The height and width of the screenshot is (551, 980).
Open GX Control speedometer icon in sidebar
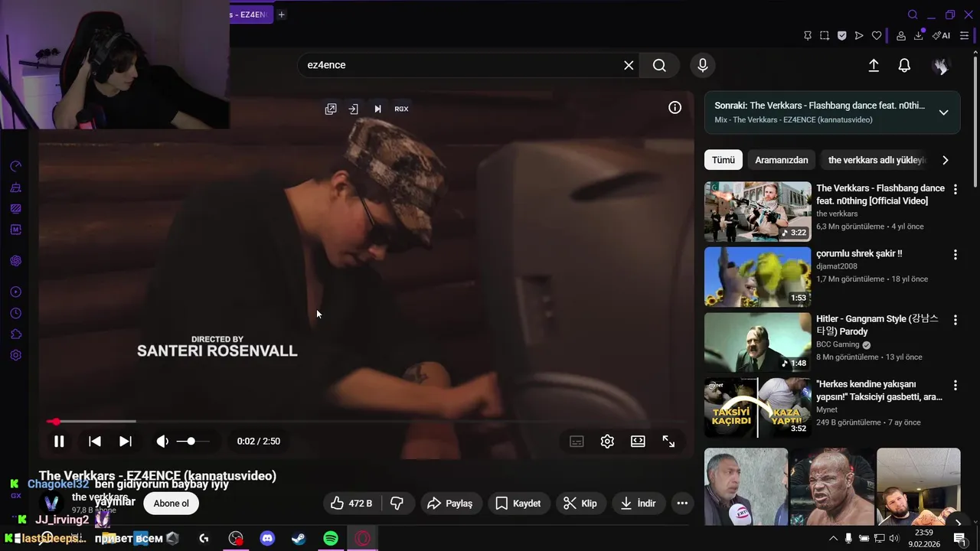pyautogui.click(x=15, y=167)
